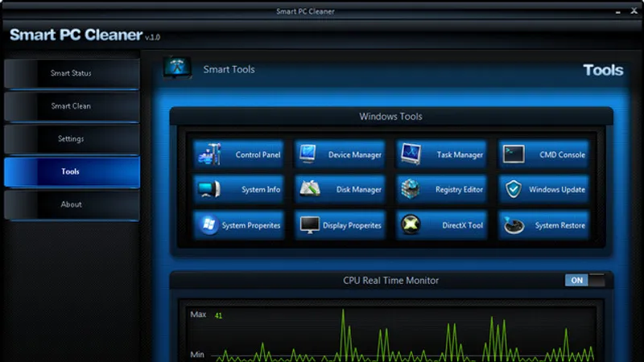This screenshot has height=362, width=644.
Task: Click the Device Manager monitor icon
Action: pos(308,154)
